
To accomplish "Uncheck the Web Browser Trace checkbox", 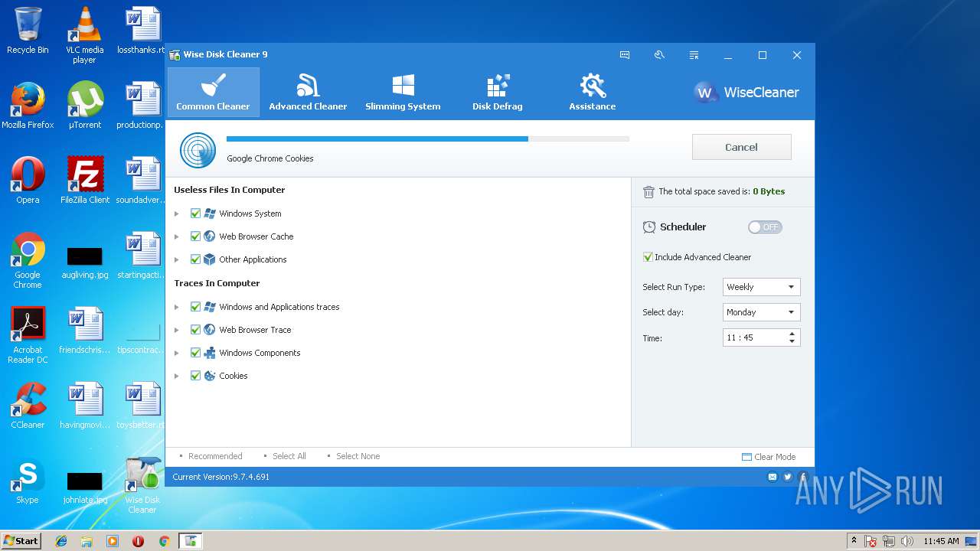I will 195,330.
